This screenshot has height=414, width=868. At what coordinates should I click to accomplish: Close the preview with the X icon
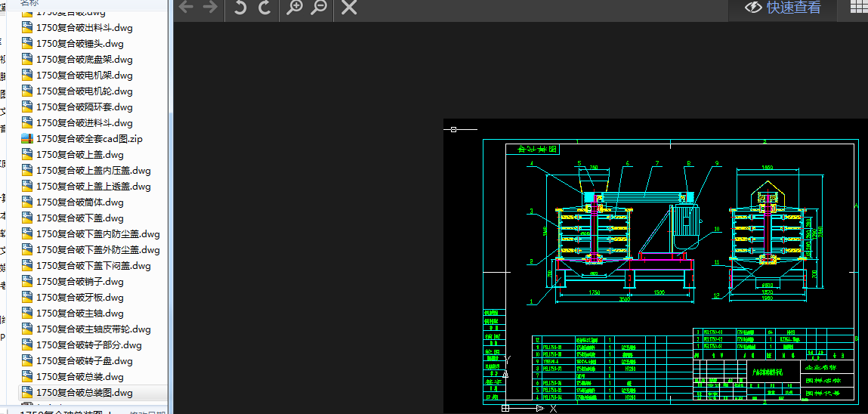click(x=349, y=8)
